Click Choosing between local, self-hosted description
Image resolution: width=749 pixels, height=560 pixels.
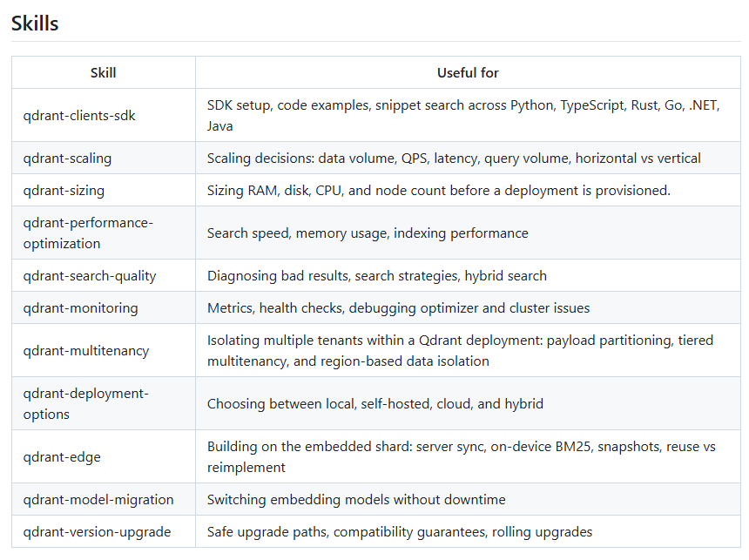[x=468, y=403]
